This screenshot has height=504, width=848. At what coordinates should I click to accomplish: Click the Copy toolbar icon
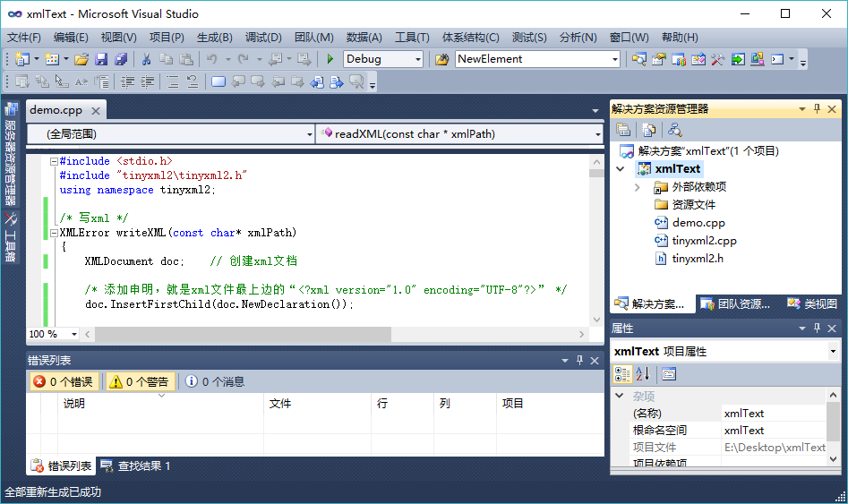pyautogui.click(x=166, y=59)
